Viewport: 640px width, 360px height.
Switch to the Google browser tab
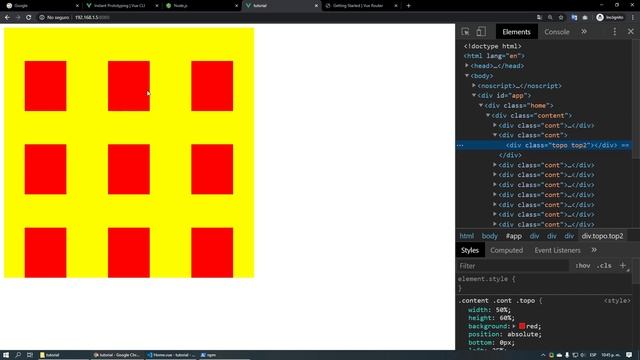pos(41,6)
